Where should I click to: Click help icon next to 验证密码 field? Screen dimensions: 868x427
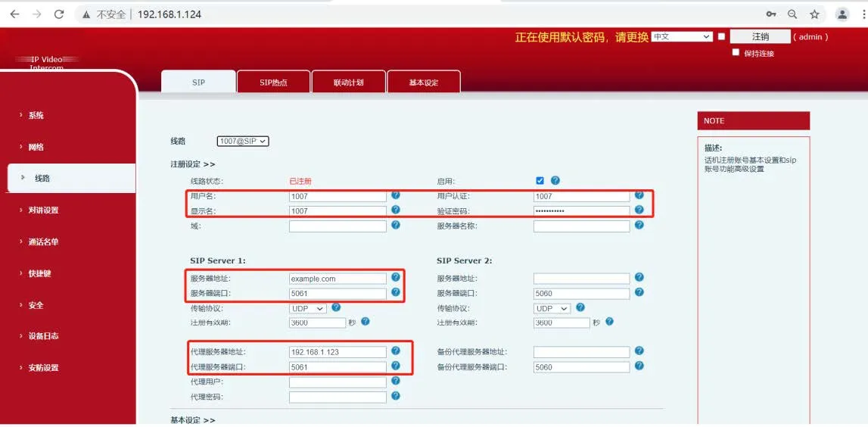pos(639,210)
